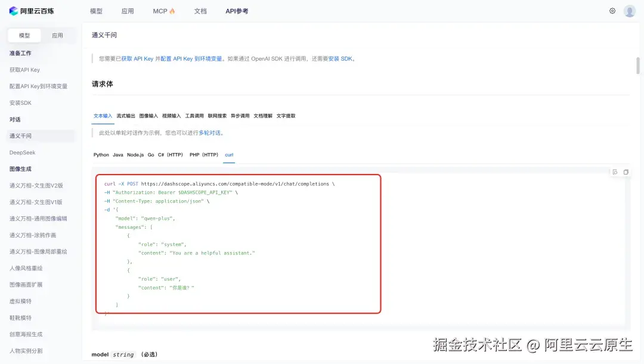Switch sidebar back to 模型 view
This screenshot has height=364, width=644.
(24, 36)
